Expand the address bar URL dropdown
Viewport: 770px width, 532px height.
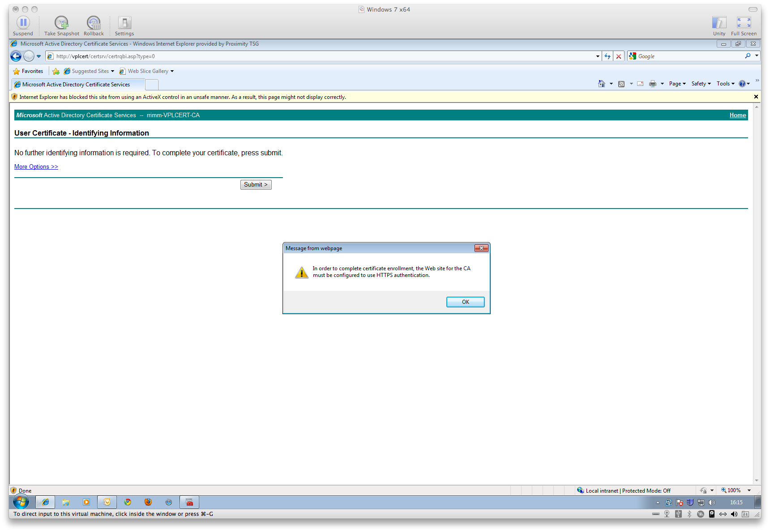point(598,56)
